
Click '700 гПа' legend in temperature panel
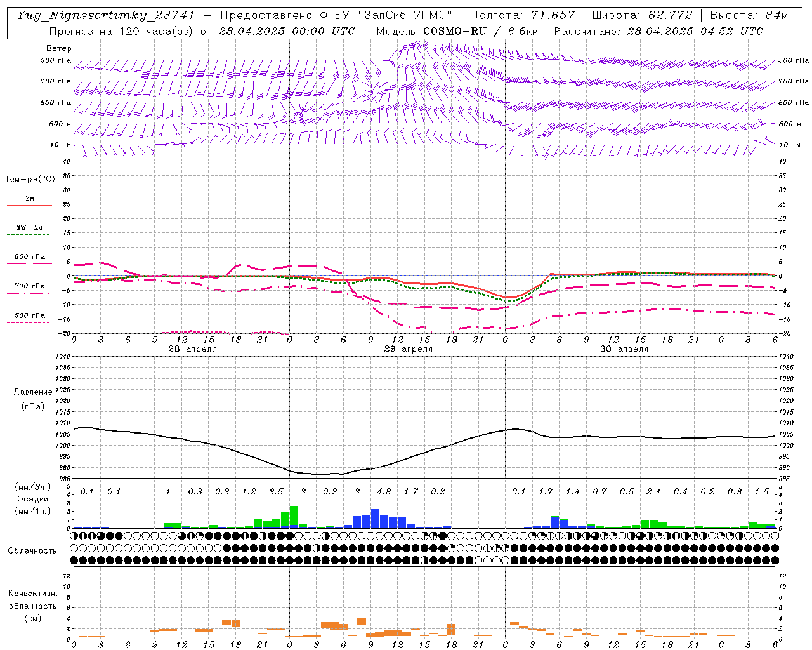(x=29, y=286)
